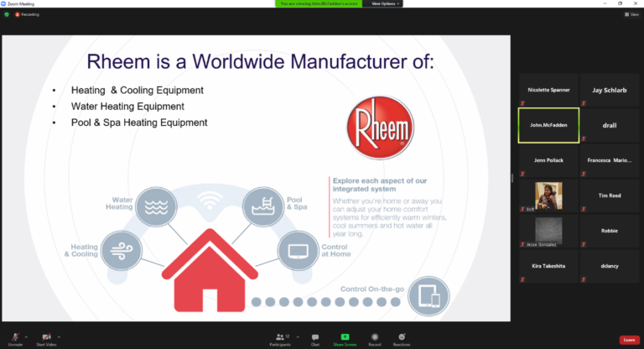Turn on camera with Start Video

pos(46,340)
